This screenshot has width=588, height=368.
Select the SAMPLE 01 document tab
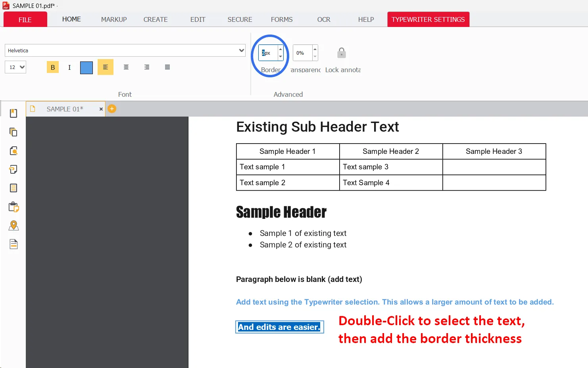pyautogui.click(x=65, y=109)
